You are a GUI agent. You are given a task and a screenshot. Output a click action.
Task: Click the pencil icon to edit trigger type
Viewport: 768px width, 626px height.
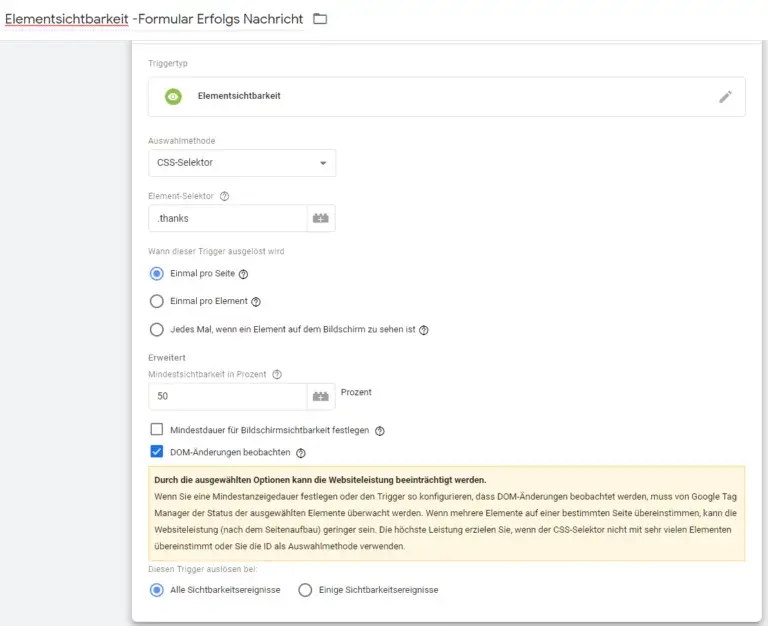pos(725,97)
